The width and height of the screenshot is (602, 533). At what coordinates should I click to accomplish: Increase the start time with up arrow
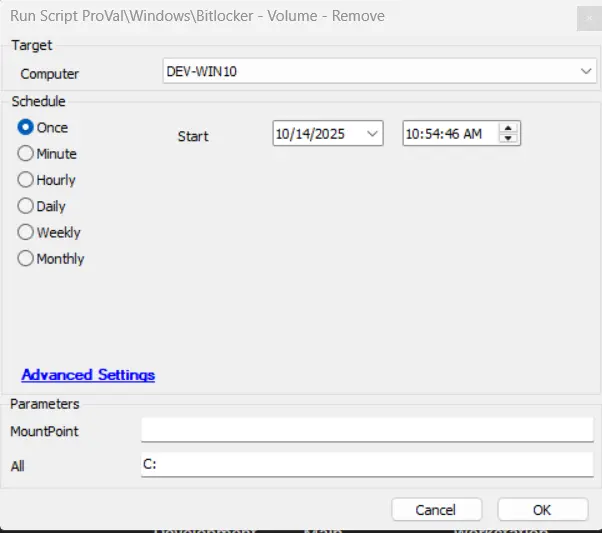pos(508,128)
